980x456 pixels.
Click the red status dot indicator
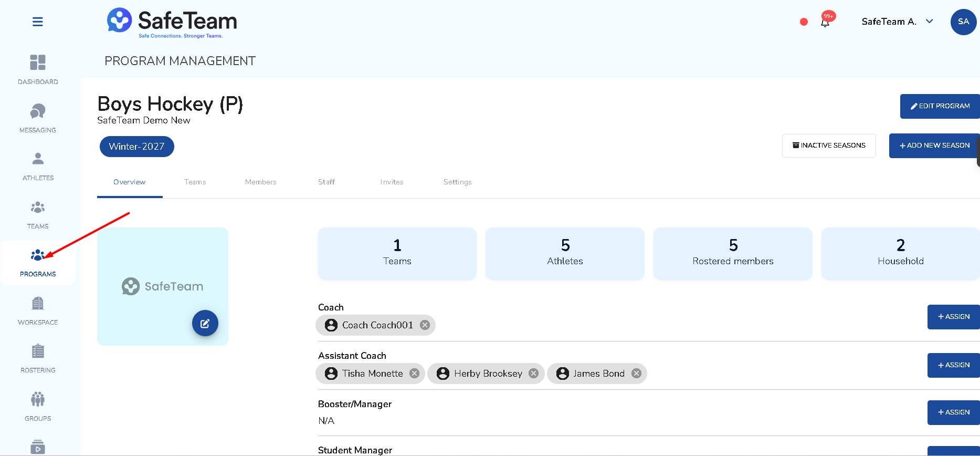tap(804, 22)
